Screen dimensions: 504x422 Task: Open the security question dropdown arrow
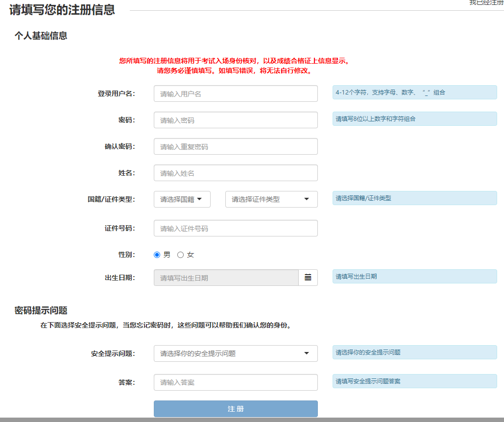(x=306, y=353)
